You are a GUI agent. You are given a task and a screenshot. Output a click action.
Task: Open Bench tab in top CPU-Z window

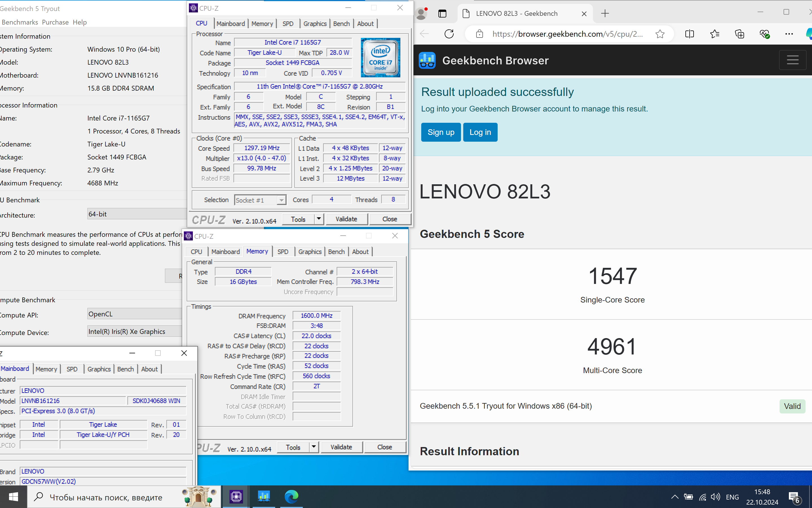[341, 23]
